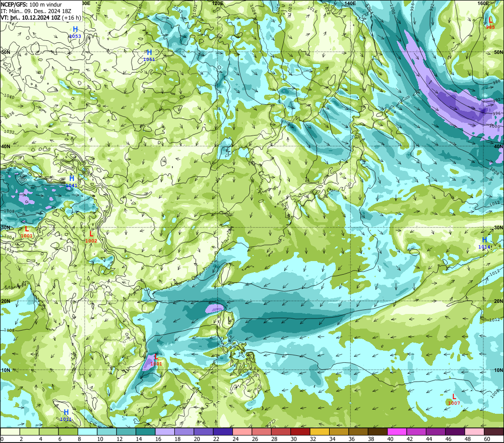Viewport: 504px width, 443px height.
Task: Click the 140E longitude label
Action: [350, 3]
